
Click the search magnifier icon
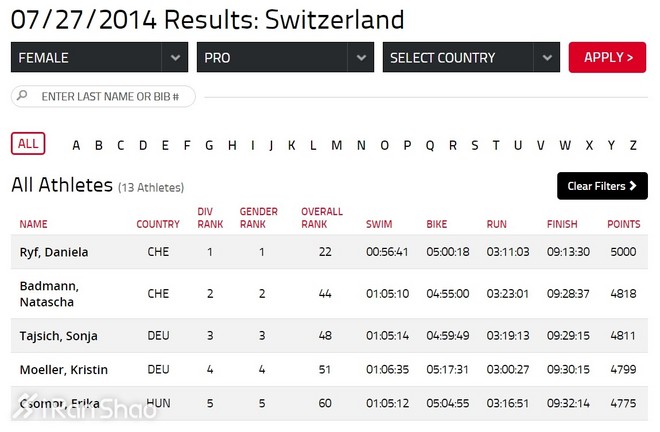tap(22, 97)
